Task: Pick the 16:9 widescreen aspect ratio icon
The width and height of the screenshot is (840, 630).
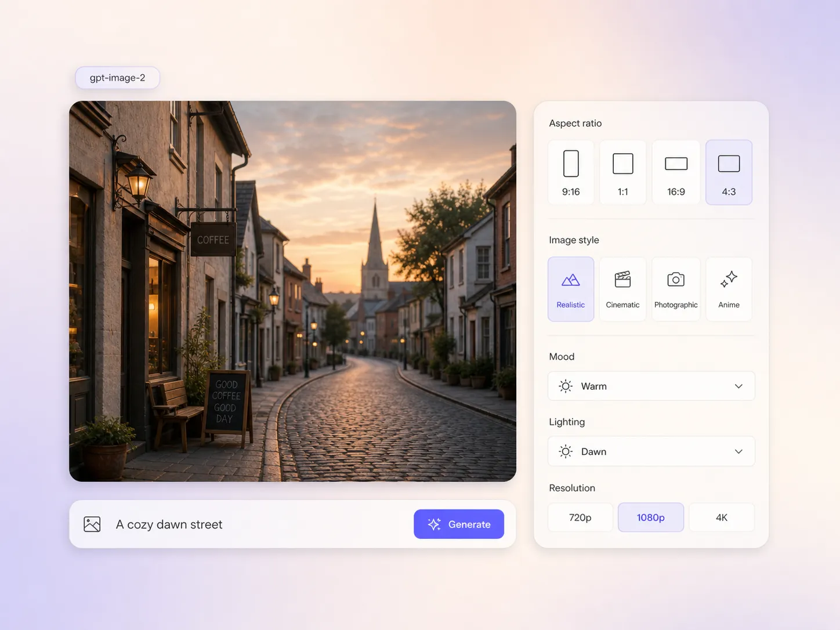Action: pos(676,164)
